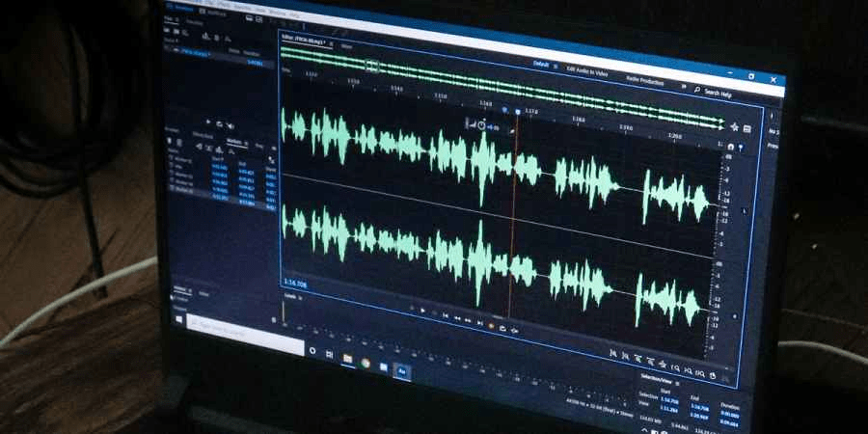The image size is (868, 434).
Task: Expand the workspace overflow chevron before Search Help
Action: tap(683, 87)
